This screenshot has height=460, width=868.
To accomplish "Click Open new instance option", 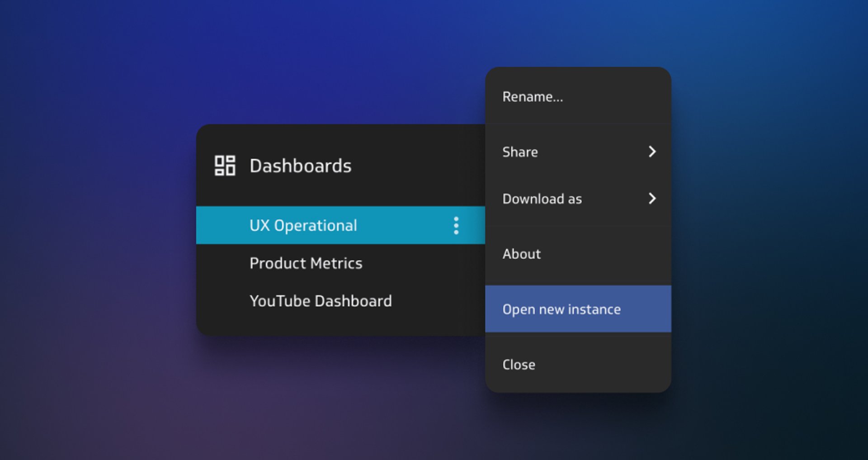I will [561, 309].
